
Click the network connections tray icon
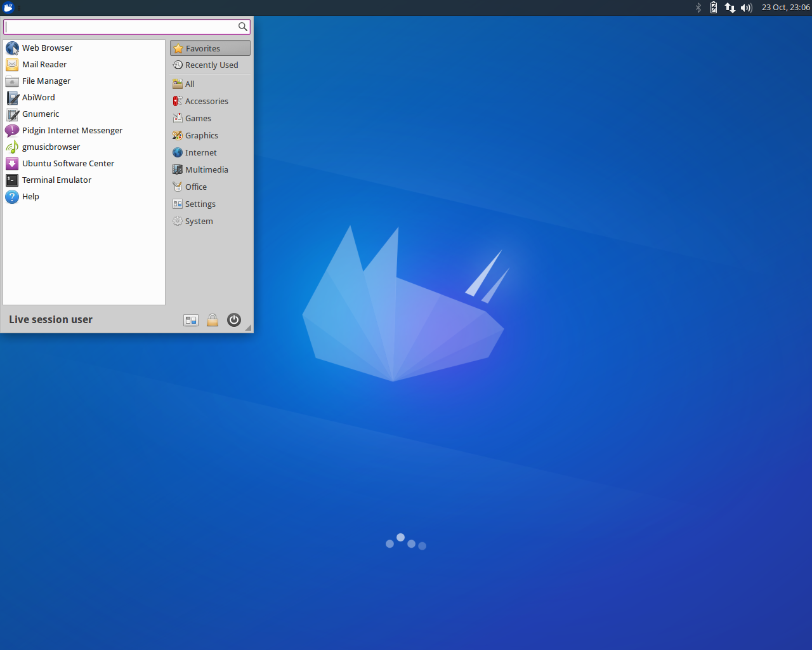[x=730, y=8]
